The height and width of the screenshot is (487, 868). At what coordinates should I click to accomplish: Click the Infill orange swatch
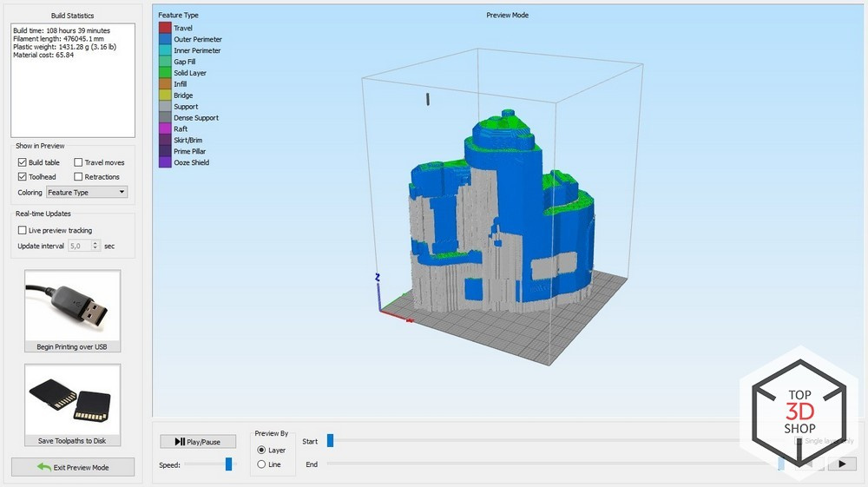(165, 84)
